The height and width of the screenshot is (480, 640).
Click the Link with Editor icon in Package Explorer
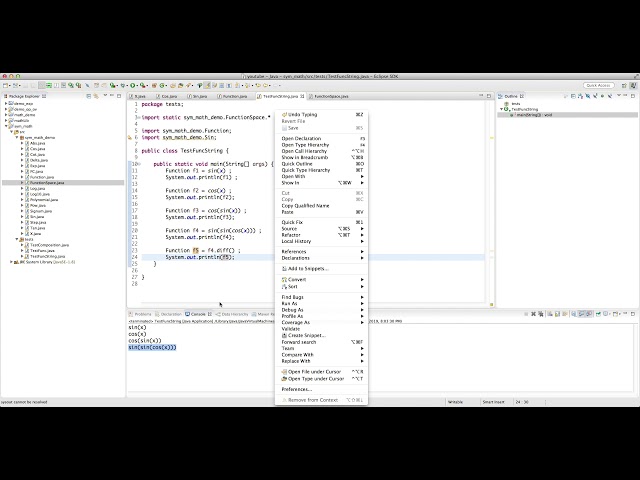click(x=96, y=96)
